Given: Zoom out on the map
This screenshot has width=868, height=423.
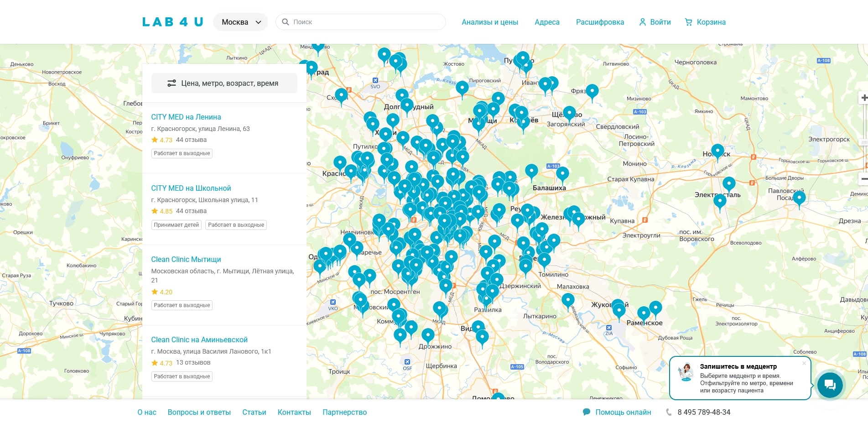Looking at the screenshot, I should pyautogui.click(x=863, y=178).
